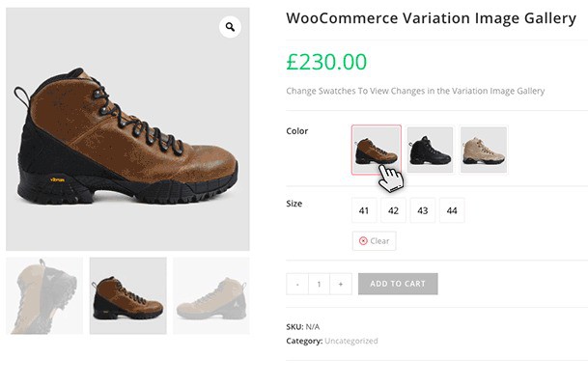Image resolution: width=588 pixels, height=386 pixels.
Task: Select the middle gallery thumbnail
Action: pos(127,295)
